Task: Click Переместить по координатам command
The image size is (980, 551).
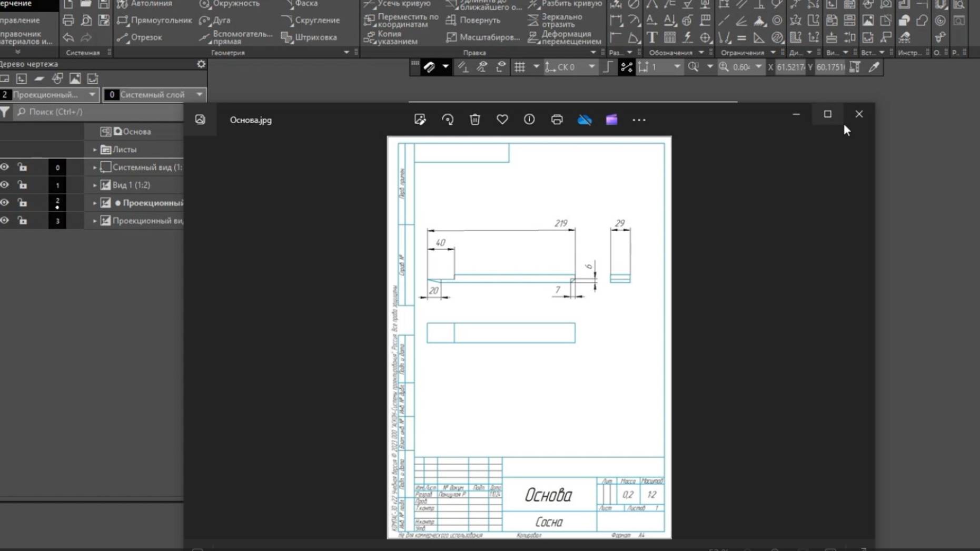Action: (x=401, y=20)
